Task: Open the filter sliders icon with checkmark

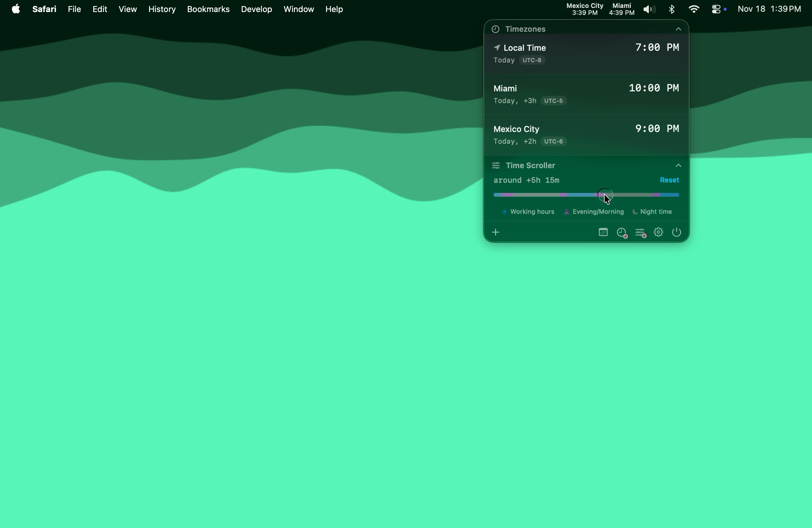Action: 640,232
